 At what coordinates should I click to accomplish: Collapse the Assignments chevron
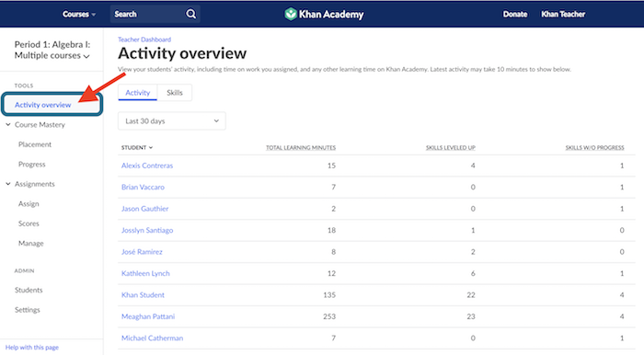point(8,184)
